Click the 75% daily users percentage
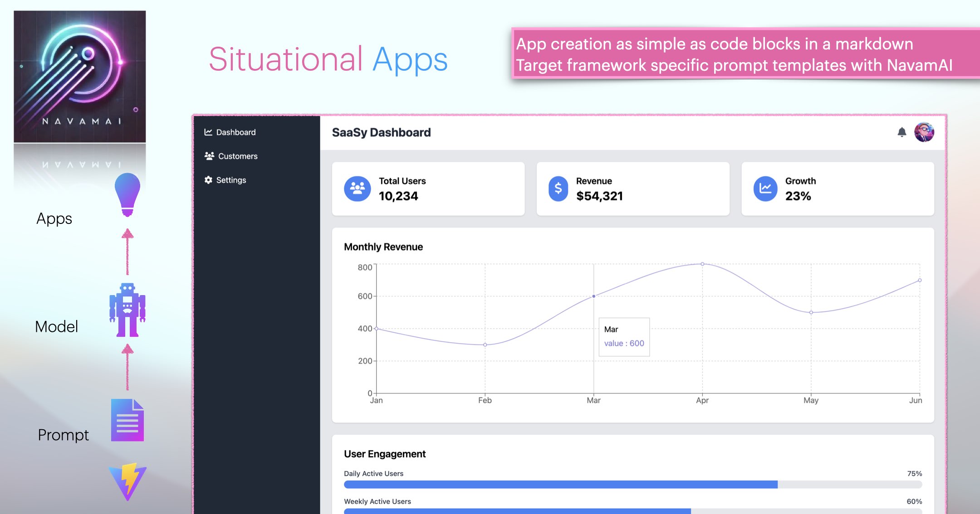 point(915,474)
